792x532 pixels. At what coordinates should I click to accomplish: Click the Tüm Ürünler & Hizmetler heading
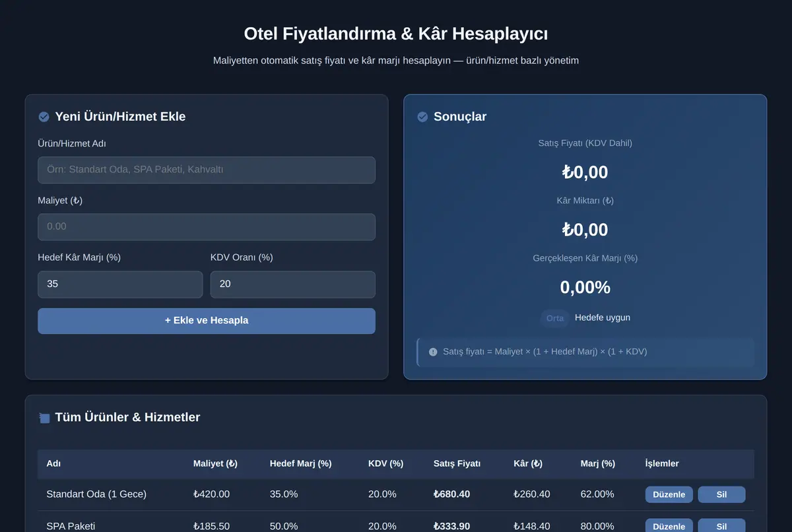coord(127,418)
